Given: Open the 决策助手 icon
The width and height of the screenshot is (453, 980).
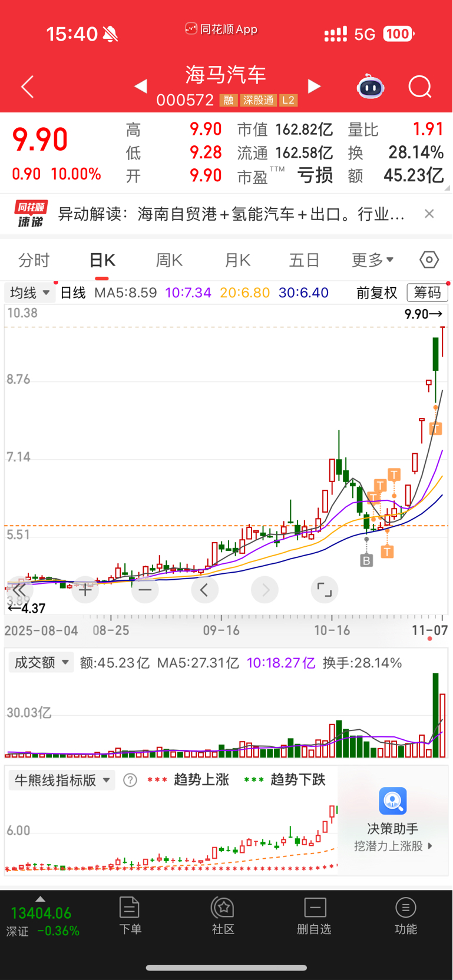Looking at the screenshot, I should coord(393,801).
